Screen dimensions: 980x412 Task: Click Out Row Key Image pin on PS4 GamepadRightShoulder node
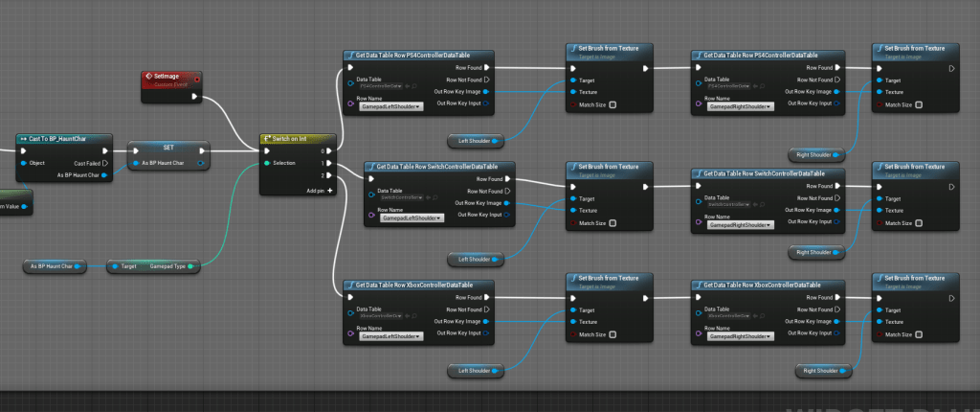(838, 92)
